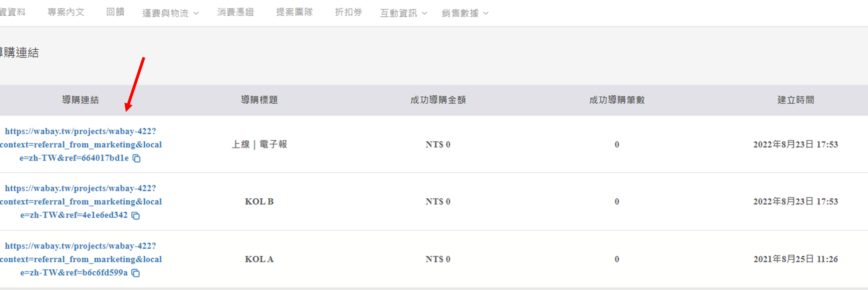Open the KOL B referral link URL
The width and height of the screenshot is (868, 290).
pyautogui.click(x=80, y=202)
